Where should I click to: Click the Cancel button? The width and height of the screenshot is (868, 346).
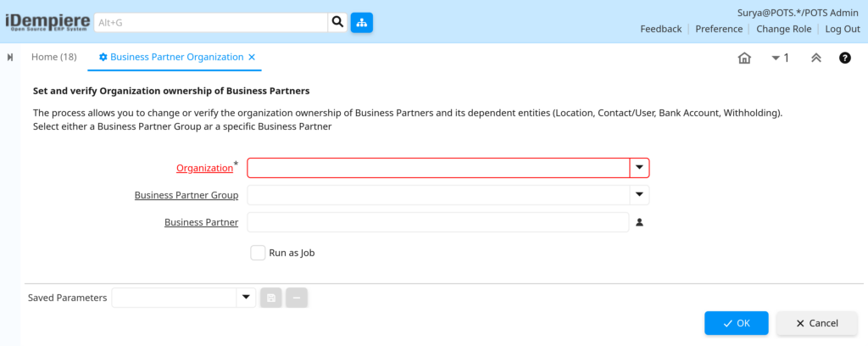(x=817, y=323)
